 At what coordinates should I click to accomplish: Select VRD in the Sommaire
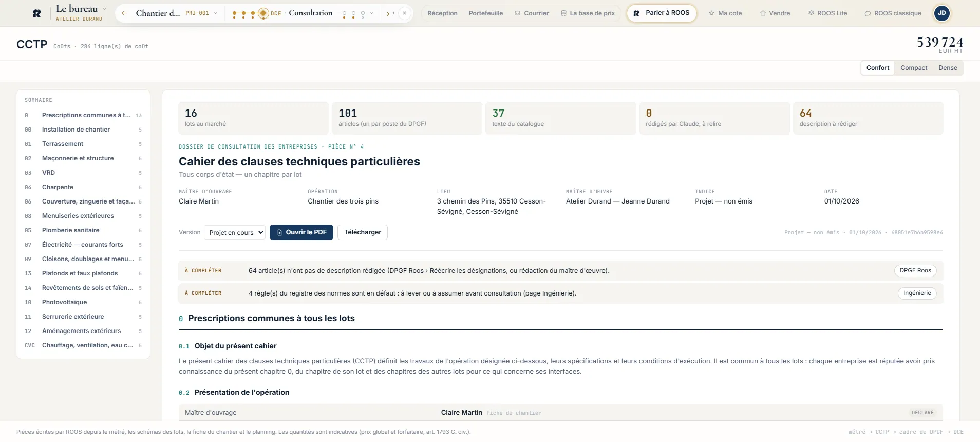[x=83, y=173]
